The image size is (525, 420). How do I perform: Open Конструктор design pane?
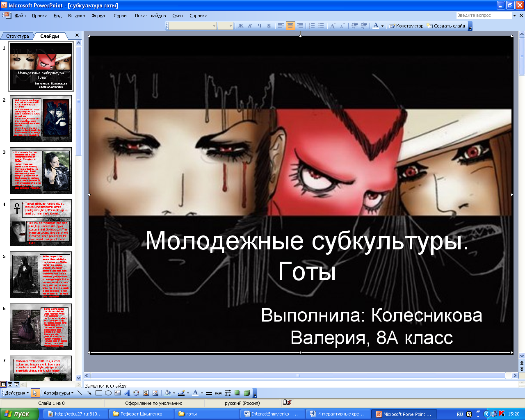406,26
